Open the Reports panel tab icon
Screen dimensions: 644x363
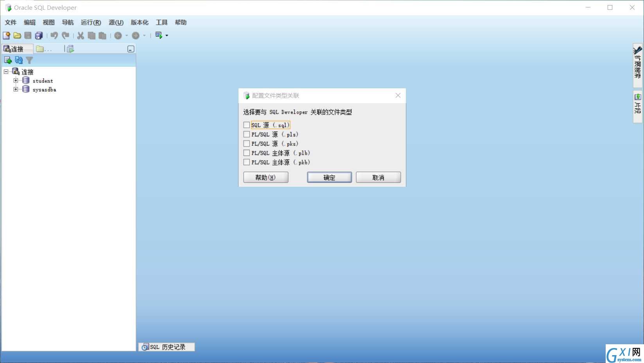70,49
